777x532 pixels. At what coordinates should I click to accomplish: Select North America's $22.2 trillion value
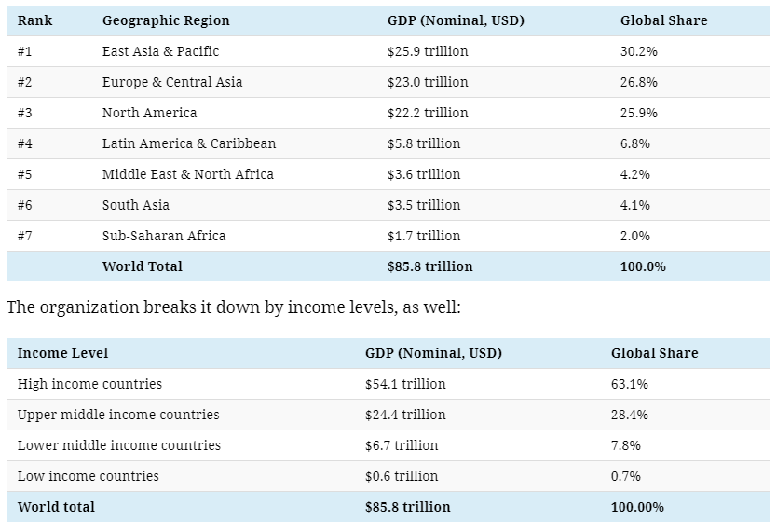click(x=428, y=113)
